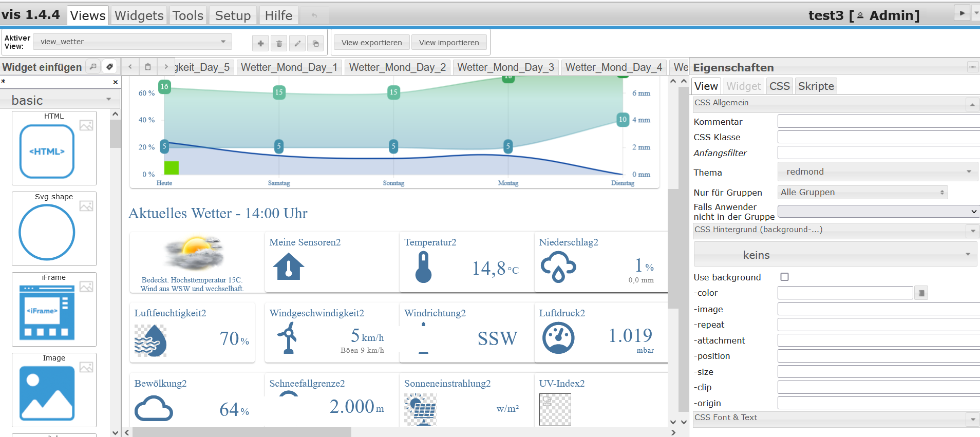This screenshot has width=980, height=437.
Task: Click the -image input field
Action: 878,309
